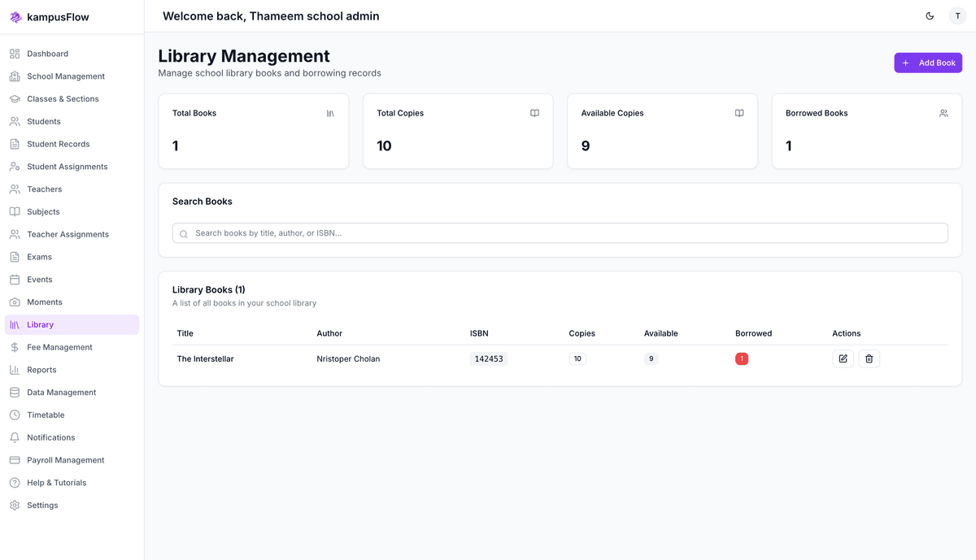Image resolution: width=976 pixels, height=560 pixels.
Task: Open Dashboard from the sidebar
Action: (x=47, y=54)
